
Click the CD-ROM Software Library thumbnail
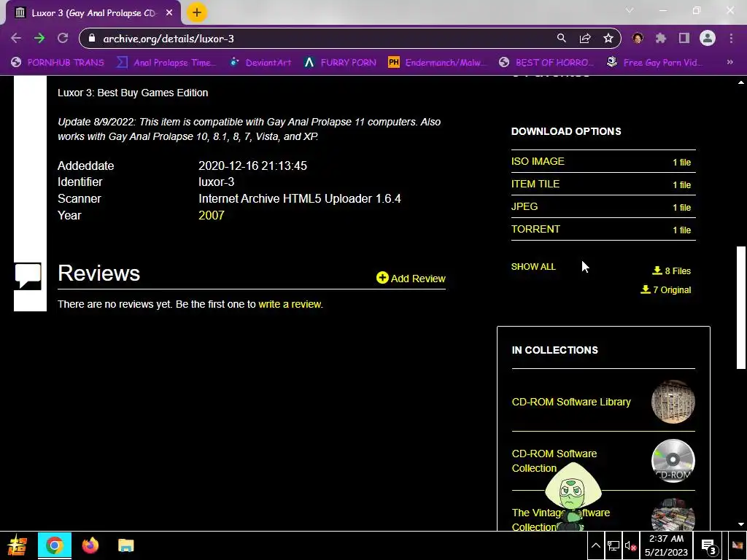673,402
